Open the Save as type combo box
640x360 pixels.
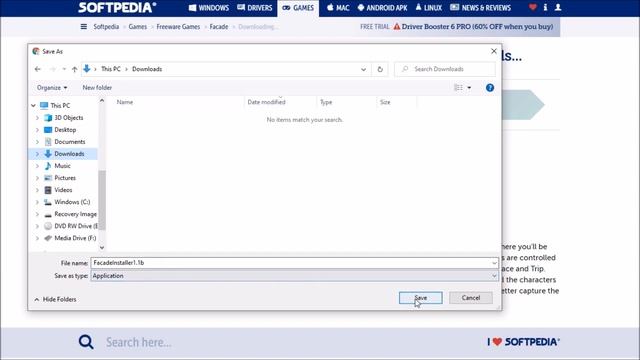(x=294, y=276)
